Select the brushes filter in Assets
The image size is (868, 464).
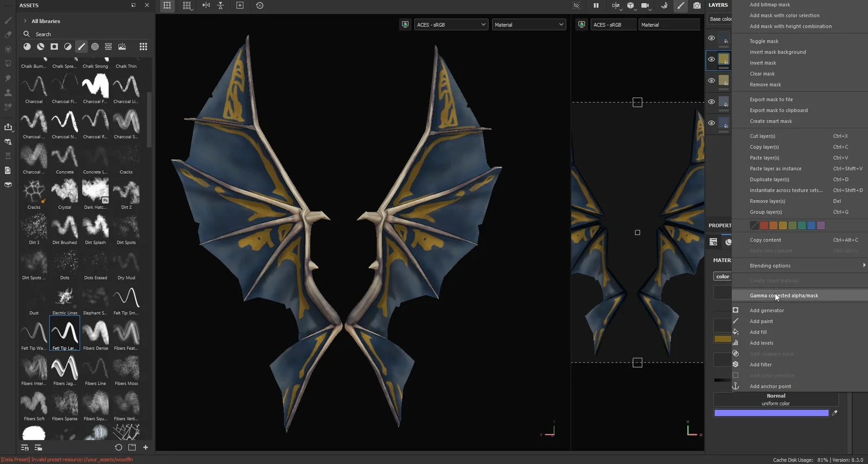(x=81, y=47)
